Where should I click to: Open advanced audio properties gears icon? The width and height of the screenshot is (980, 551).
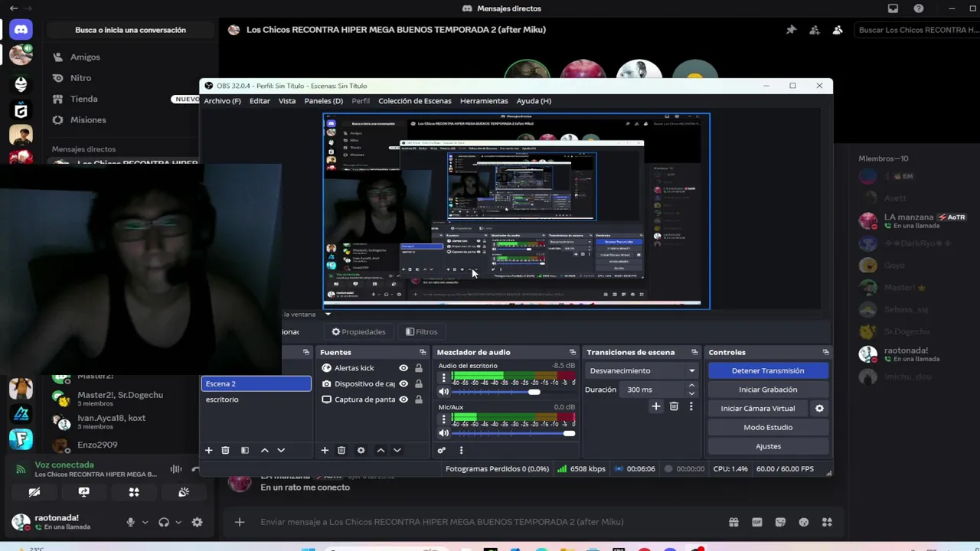[x=442, y=450]
